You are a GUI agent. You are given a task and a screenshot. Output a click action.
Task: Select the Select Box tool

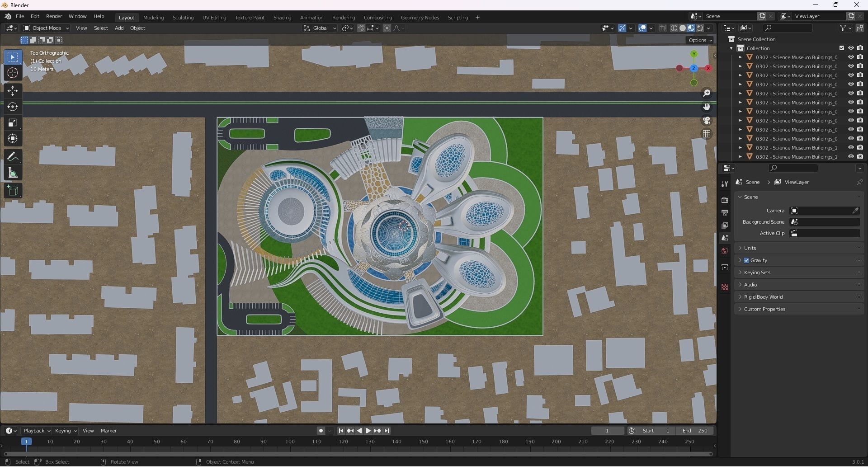(x=13, y=57)
